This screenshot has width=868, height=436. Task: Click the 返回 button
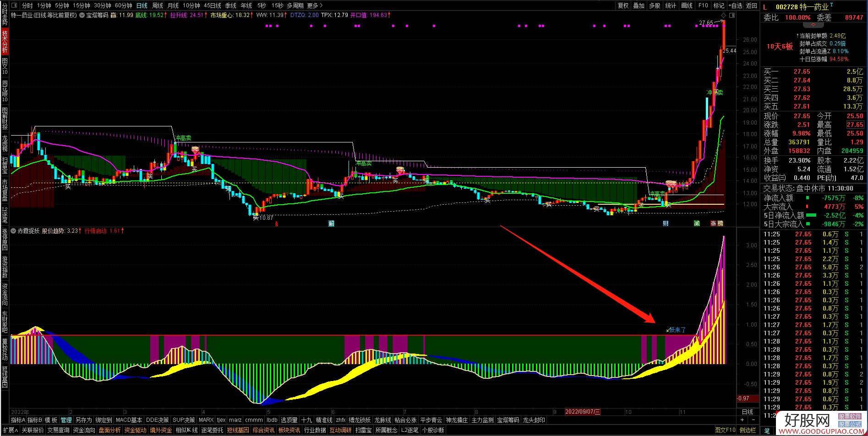pos(752,5)
